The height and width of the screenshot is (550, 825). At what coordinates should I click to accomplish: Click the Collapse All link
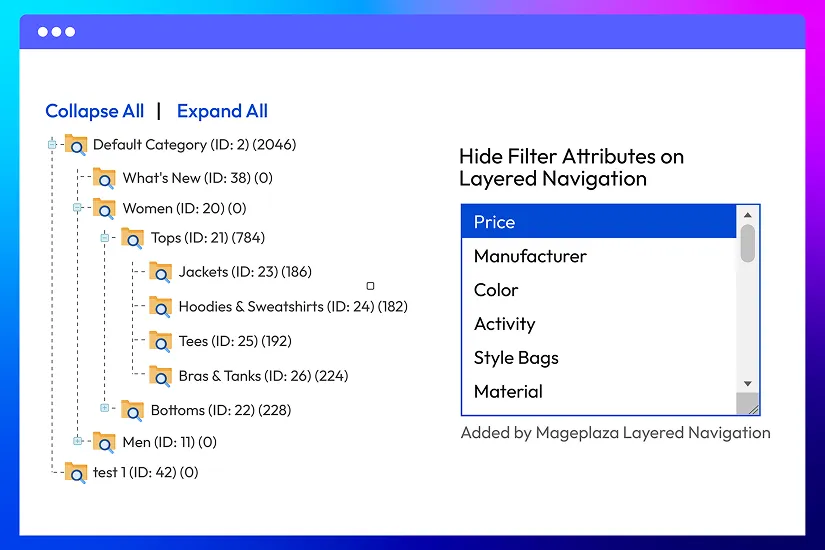[95, 111]
